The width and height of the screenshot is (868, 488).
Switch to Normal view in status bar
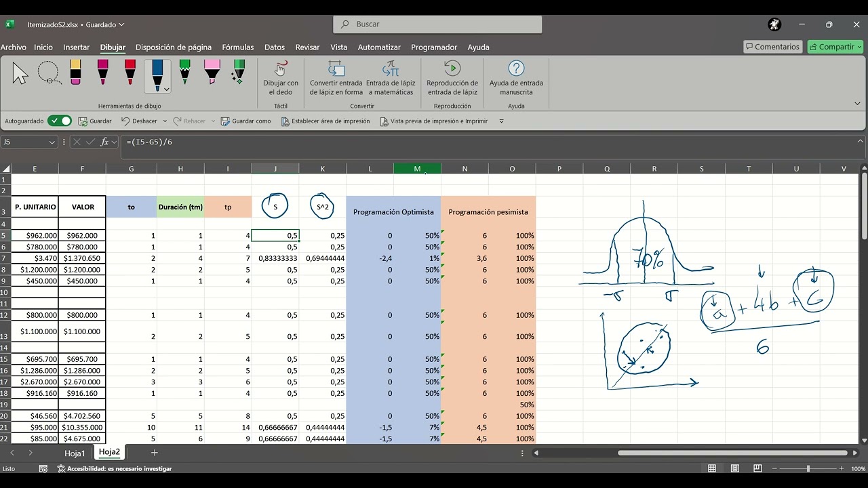click(x=712, y=468)
